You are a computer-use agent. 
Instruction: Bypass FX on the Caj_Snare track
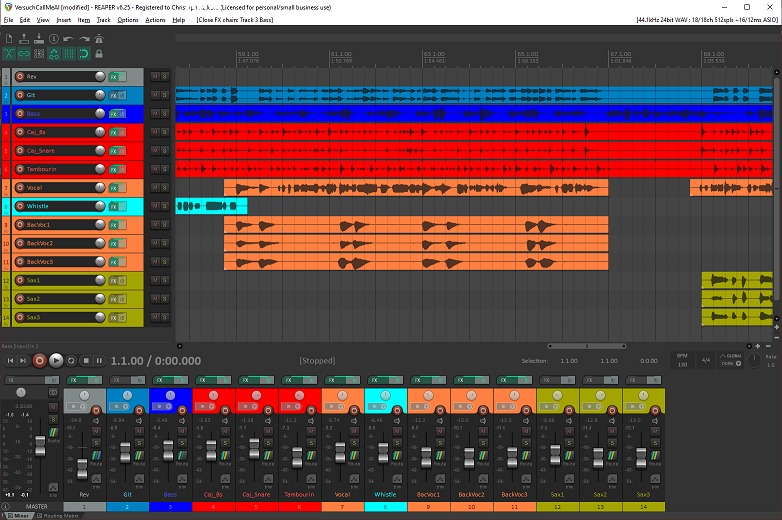(x=122, y=151)
